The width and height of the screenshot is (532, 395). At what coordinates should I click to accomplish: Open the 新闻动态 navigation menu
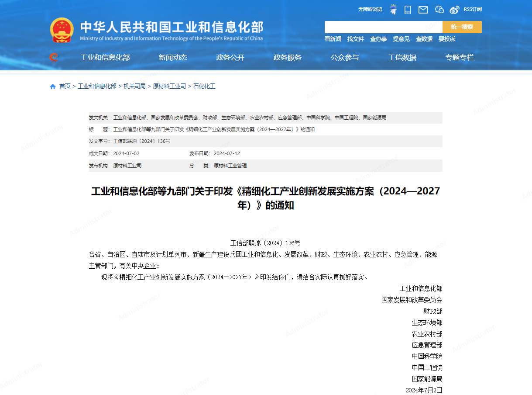pyautogui.click(x=173, y=57)
